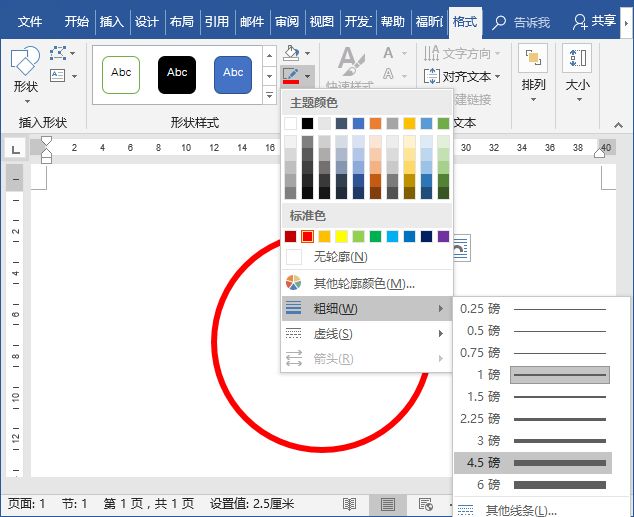Switch to web layout view icon
634x517 pixels.
(x=425, y=504)
